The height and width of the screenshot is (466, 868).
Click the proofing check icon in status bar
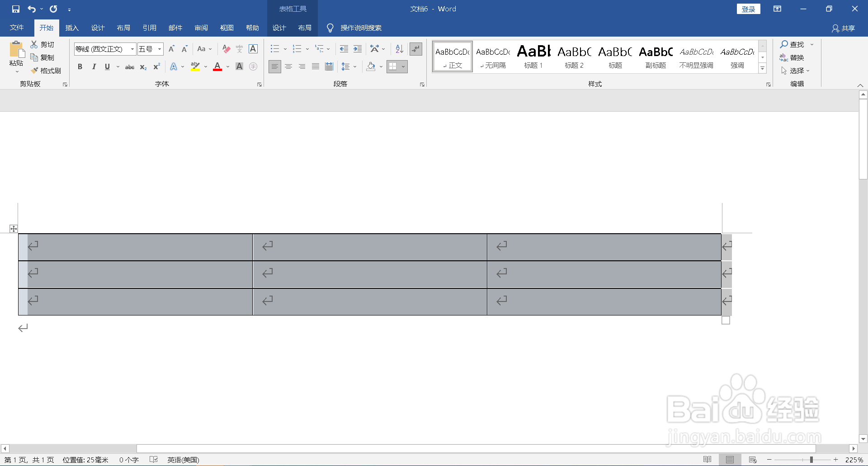click(x=154, y=460)
